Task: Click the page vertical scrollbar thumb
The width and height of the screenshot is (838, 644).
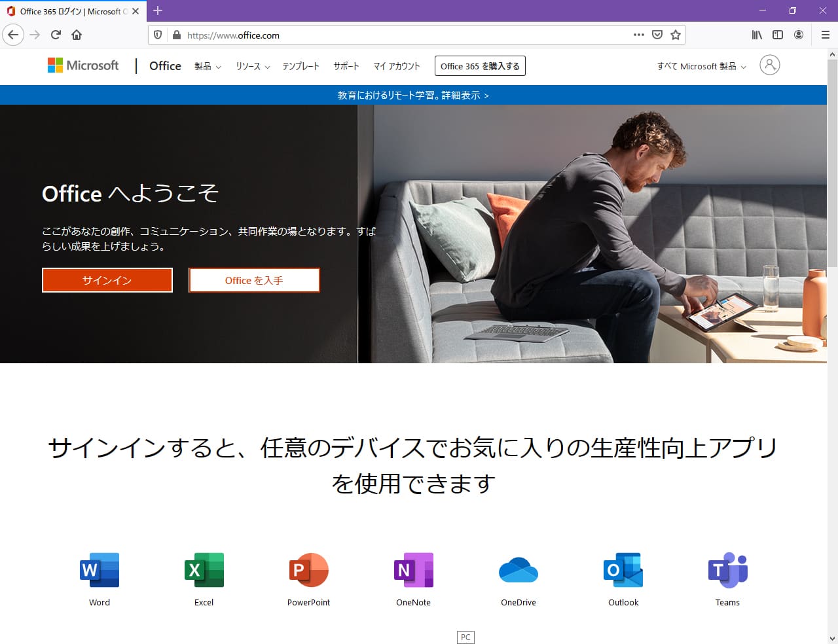Action: [832, 164]
